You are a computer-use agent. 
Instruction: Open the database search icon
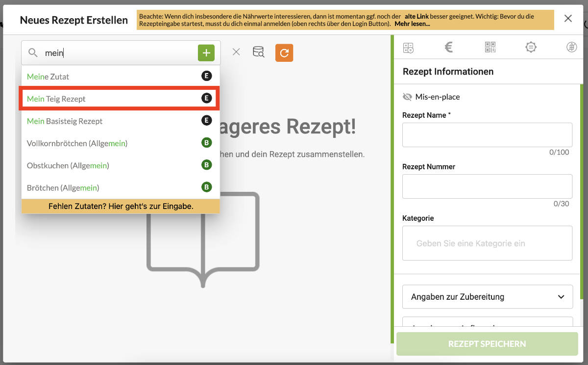click(258, 52)
